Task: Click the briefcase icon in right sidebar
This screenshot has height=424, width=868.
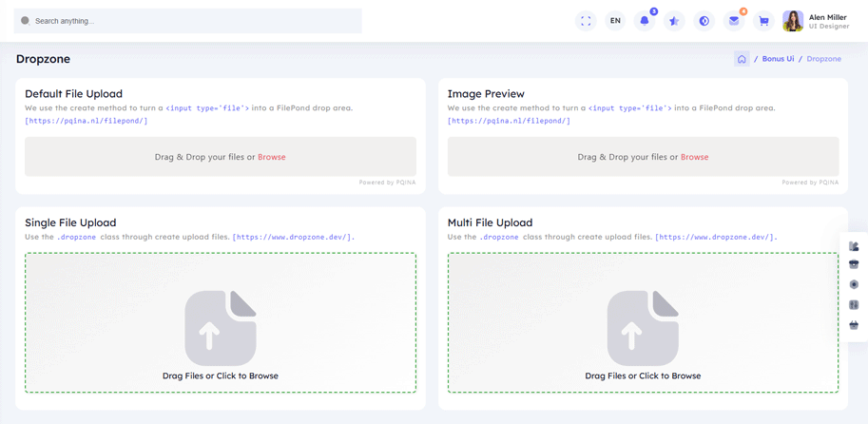Action: click(854, 264)
